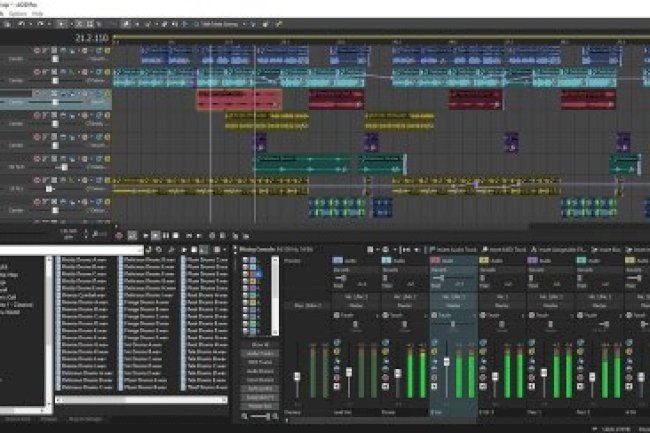
Task: Click the Record button in the transport bar
Action: pos(119,236)
